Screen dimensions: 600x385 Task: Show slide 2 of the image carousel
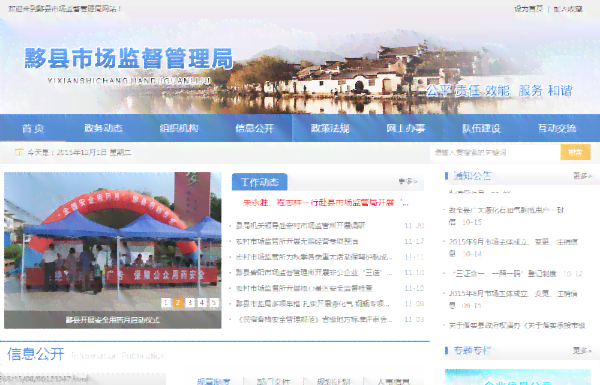[178, 303]
